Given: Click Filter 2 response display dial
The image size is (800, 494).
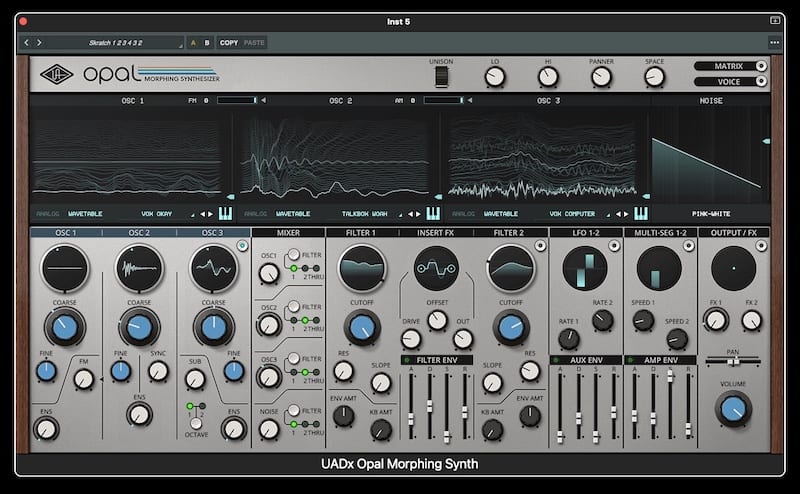Looking at the screenshot, I should 511,268.
